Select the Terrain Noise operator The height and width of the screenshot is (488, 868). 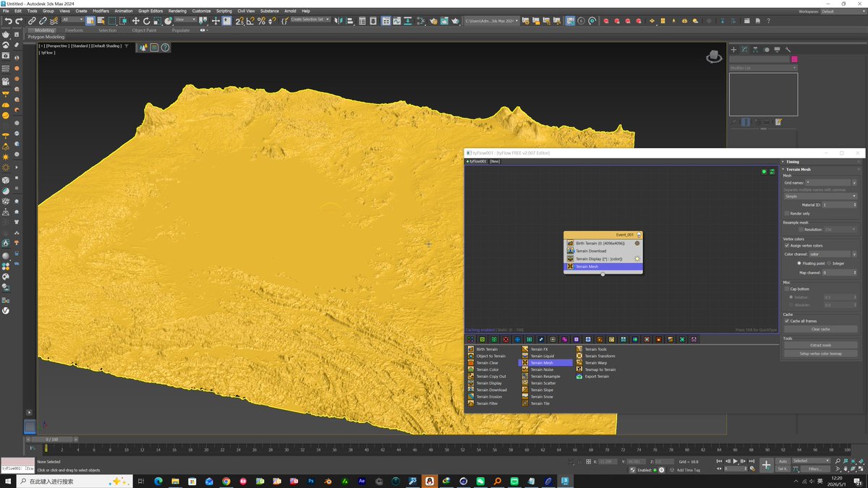(x=540, y=369)
